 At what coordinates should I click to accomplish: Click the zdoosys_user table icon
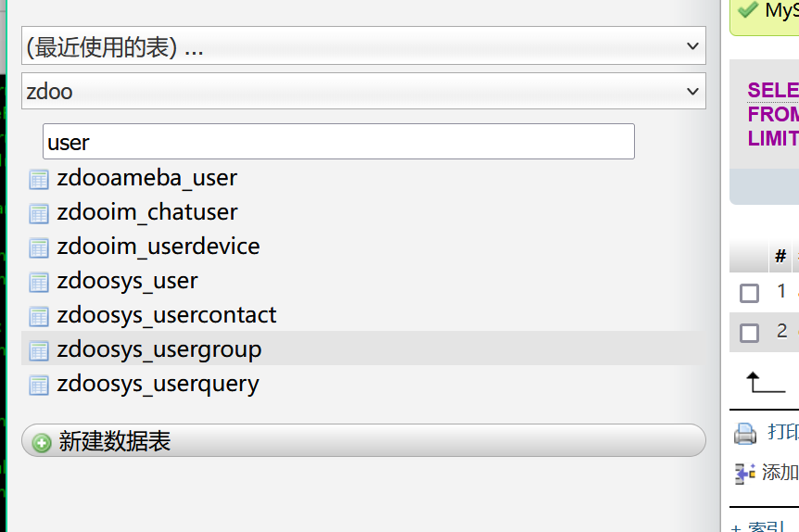[x=39, y=282]
